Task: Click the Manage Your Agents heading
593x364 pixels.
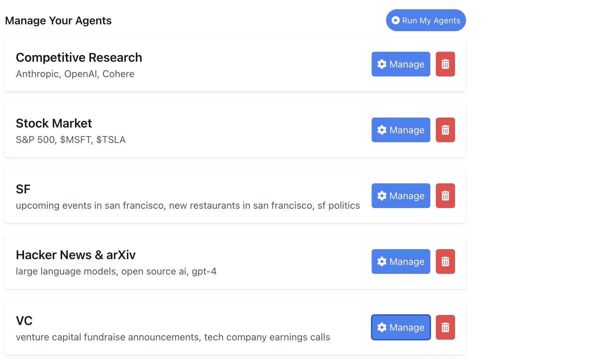Action: (x=58, y=20)
